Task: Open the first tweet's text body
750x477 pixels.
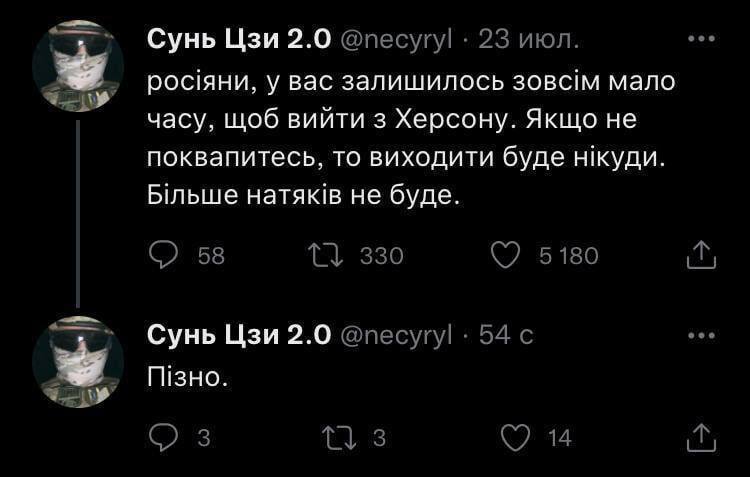Action: coord(410,136)
